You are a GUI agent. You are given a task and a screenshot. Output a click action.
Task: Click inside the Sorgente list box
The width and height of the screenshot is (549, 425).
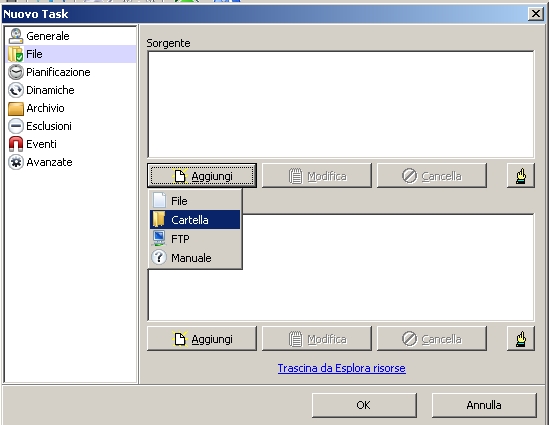[x=341, y=105]
